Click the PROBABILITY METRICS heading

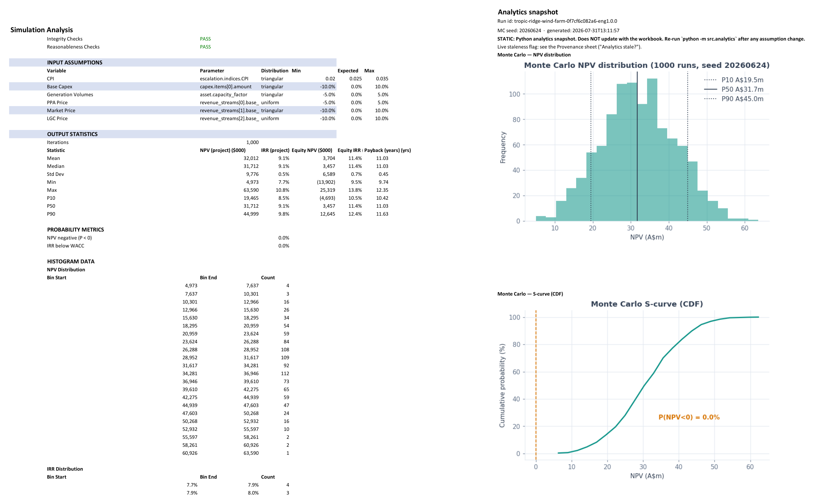[75, 230]
